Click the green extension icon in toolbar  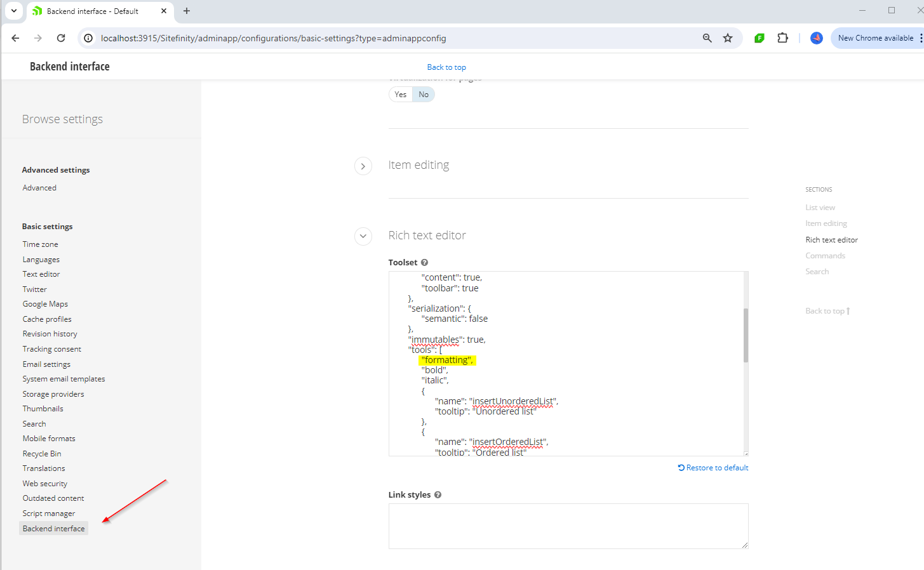759,38
